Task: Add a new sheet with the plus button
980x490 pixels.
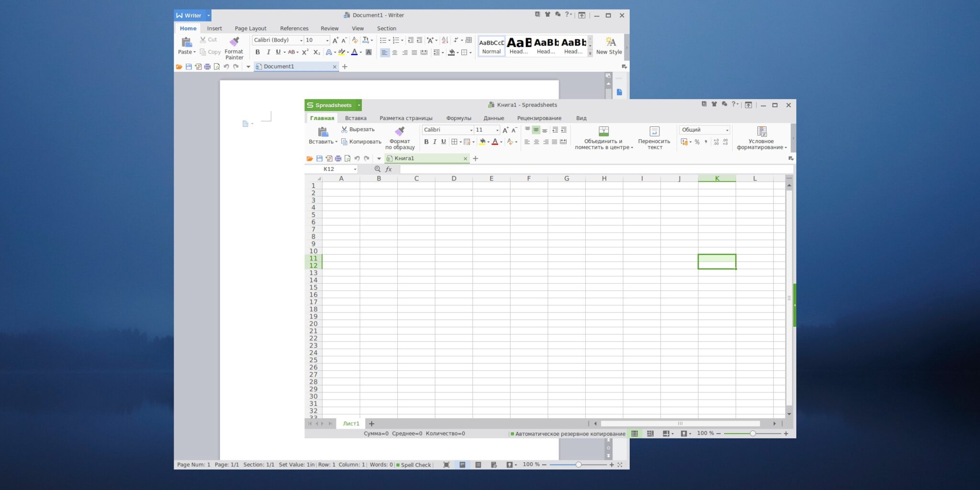Action: click(371, 423)
